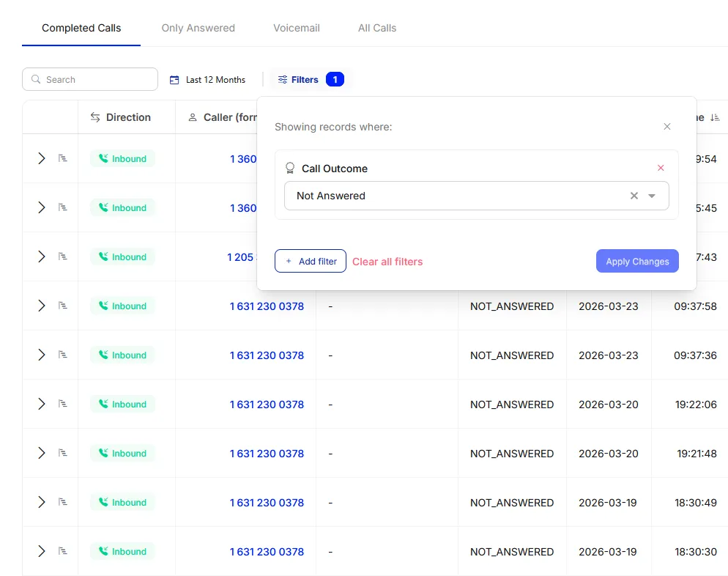Open call flow icon for second 1 360 row
Image resolution: width=728 pixels, height=576 pixels.
coord(63,207)
